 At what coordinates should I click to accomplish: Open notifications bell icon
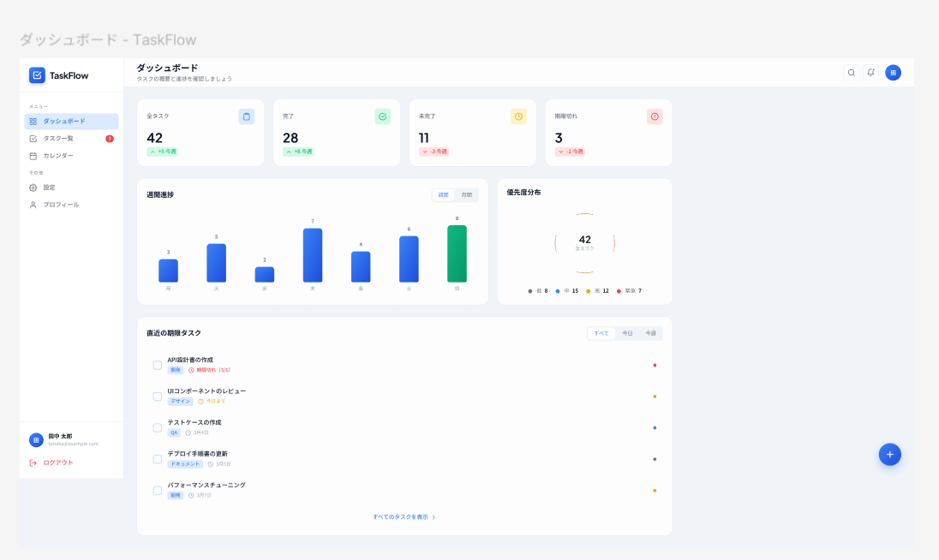click(x=870, y=73)
